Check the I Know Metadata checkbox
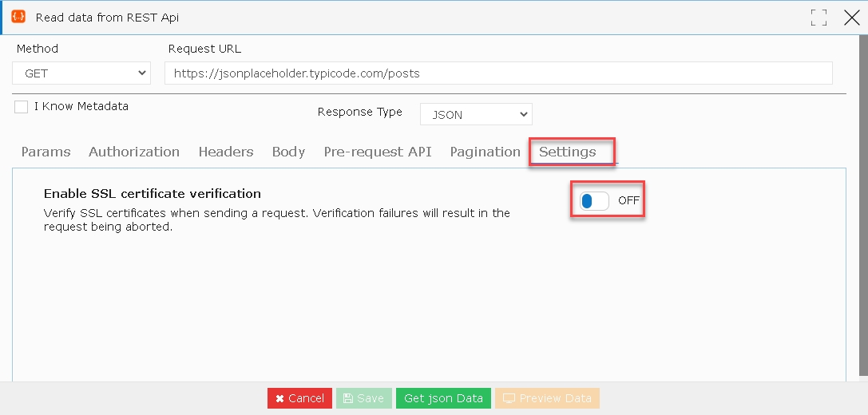The height and width of the screenshot is (415, 868). [21, 107]
